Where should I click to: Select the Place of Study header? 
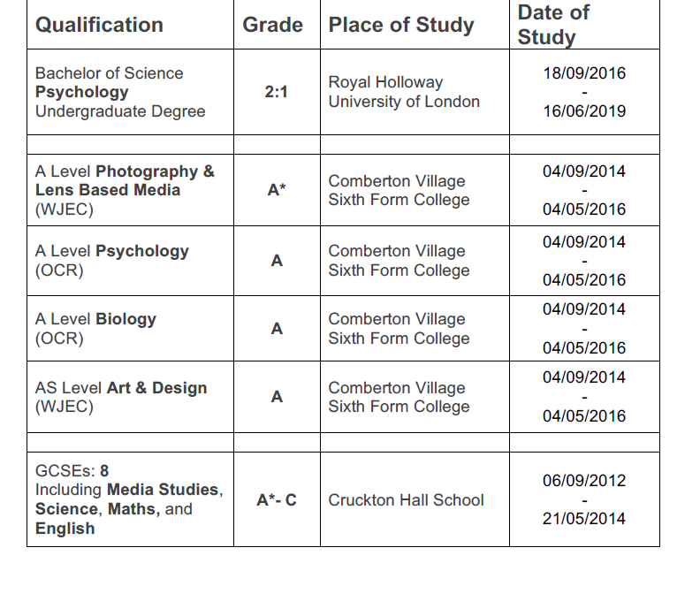[x=401, y=25]
